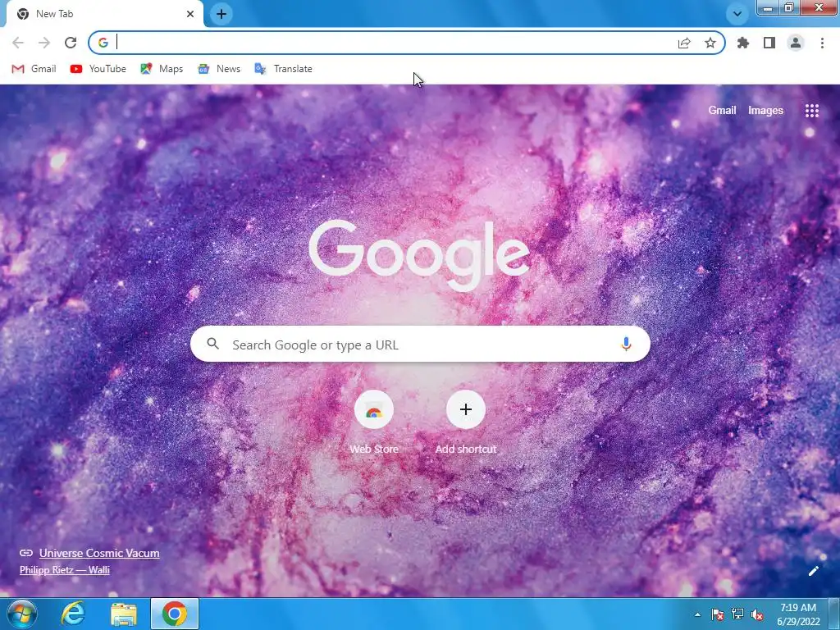Click the Google icon in the address bar
Screen dimensions: 840x630
coord(103,43)
